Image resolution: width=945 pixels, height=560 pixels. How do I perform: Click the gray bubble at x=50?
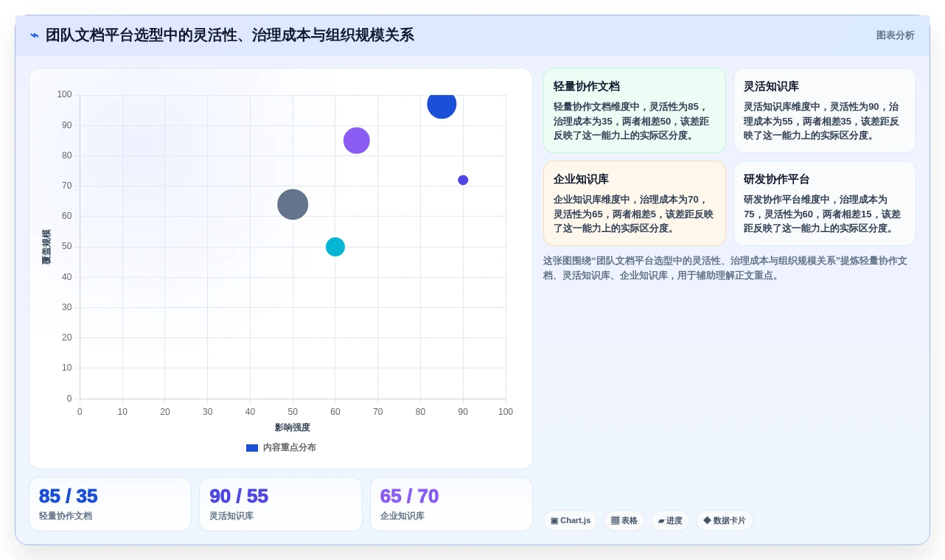coord(293,205)
